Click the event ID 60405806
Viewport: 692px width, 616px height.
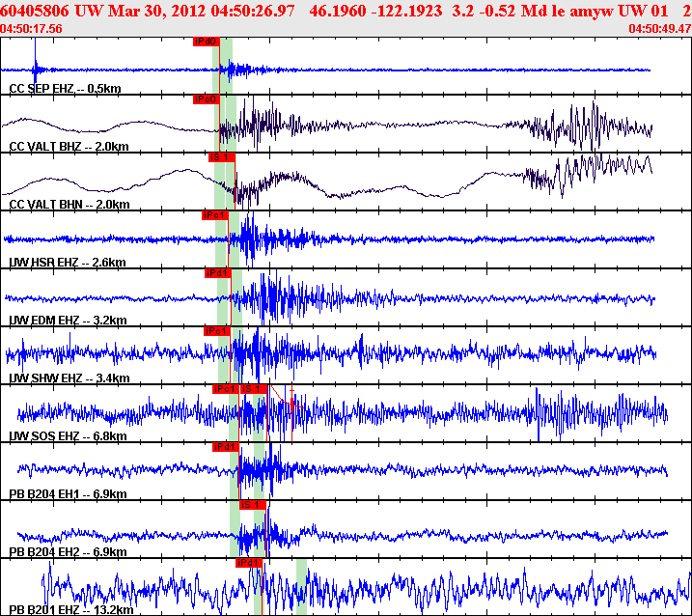pos(35,11)
